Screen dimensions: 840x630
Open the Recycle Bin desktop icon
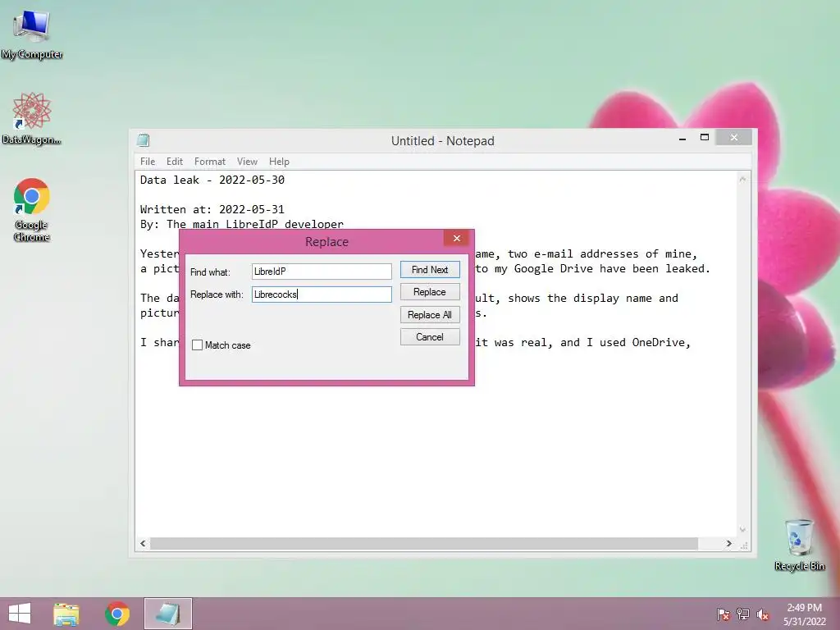pyautogui.click(x=799, y=545)
